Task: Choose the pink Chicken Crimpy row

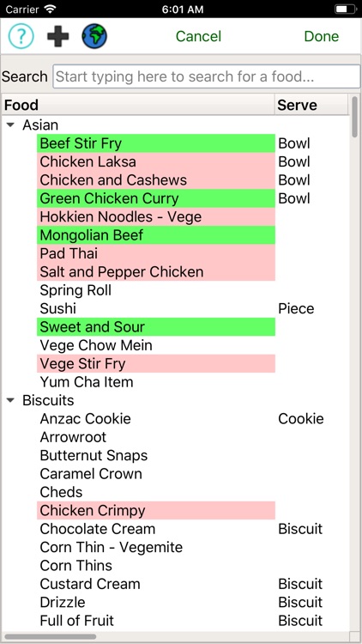Action: 156,510
